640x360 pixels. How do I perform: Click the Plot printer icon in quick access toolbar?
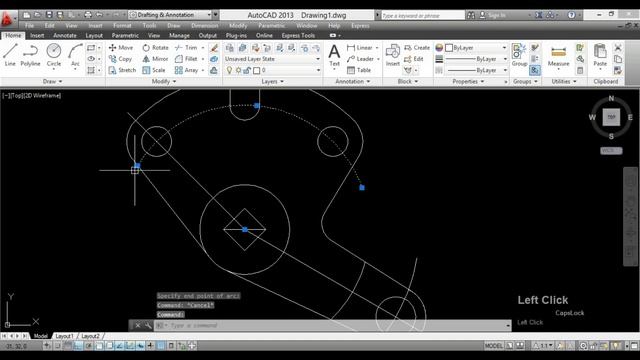pos(88,15)
